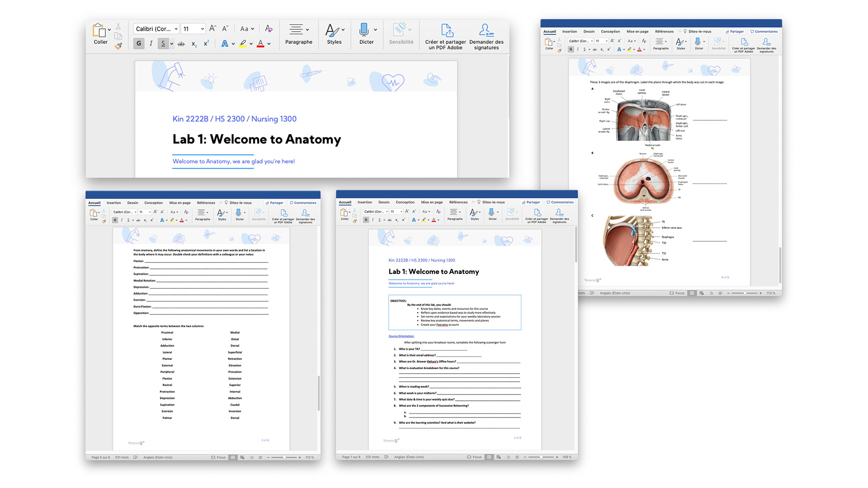Click Commentaires in the anatomical movements window
This screenshot has height=488, width=868.
click(x=303, y=203)
